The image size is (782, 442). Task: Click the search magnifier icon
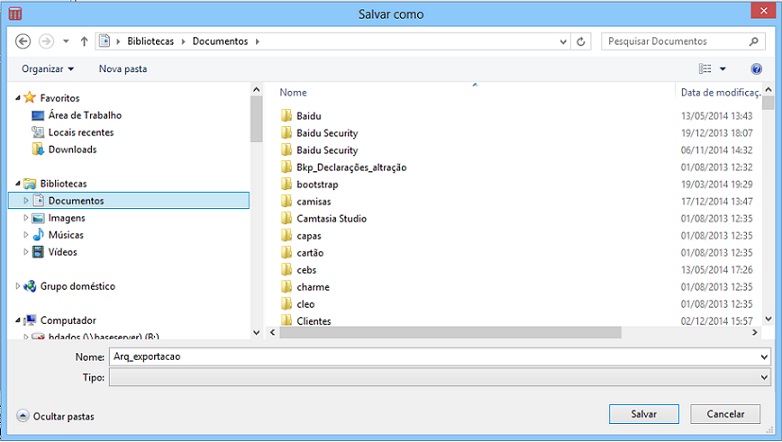point(755,41)
